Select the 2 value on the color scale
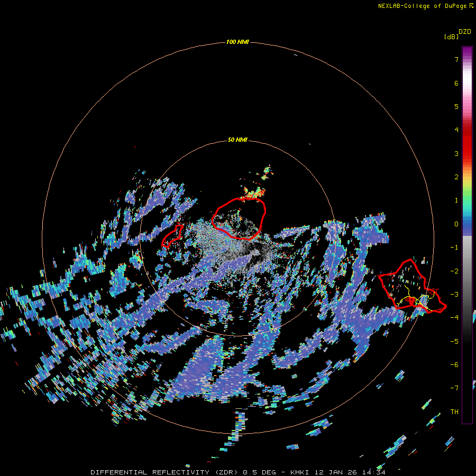The image size is (476, 476). tap(456, 177)
